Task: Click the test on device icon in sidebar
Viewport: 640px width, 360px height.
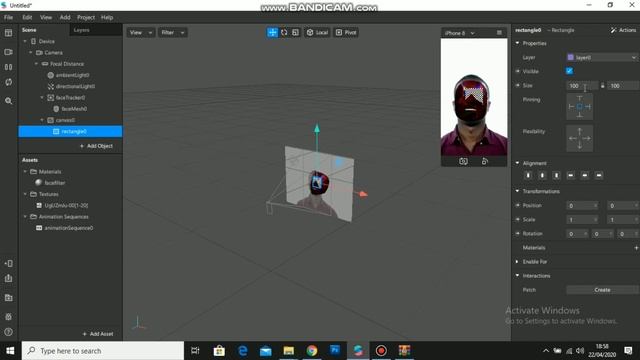Action: (x=9, y=263)
